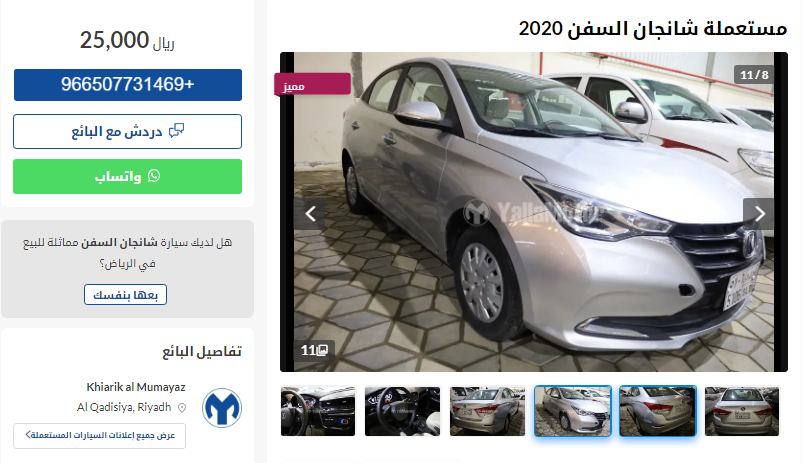Viewport: 802px width, 463px height.
Task: Select the rear trunk view thumbnail
Action: point(742,411)
